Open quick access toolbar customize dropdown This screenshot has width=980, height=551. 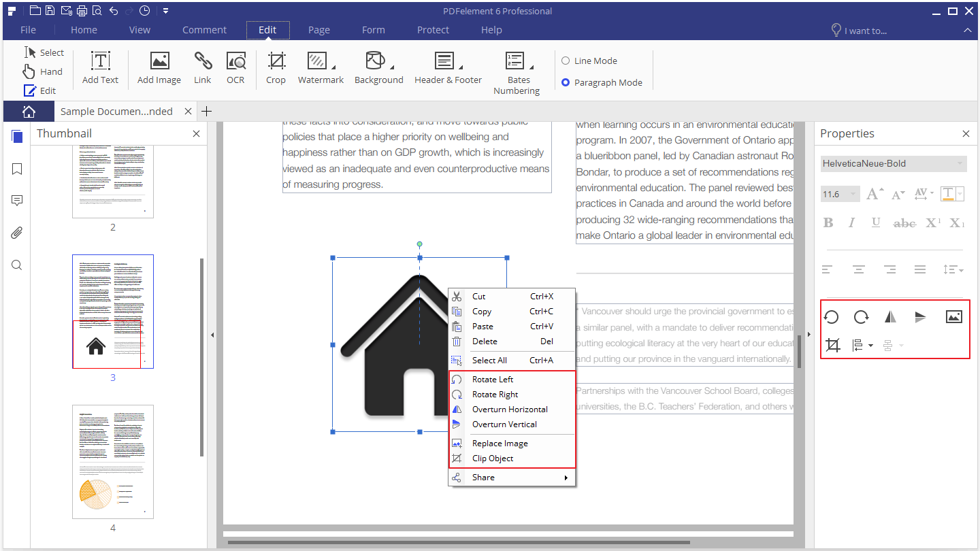(x=166, y=11)
